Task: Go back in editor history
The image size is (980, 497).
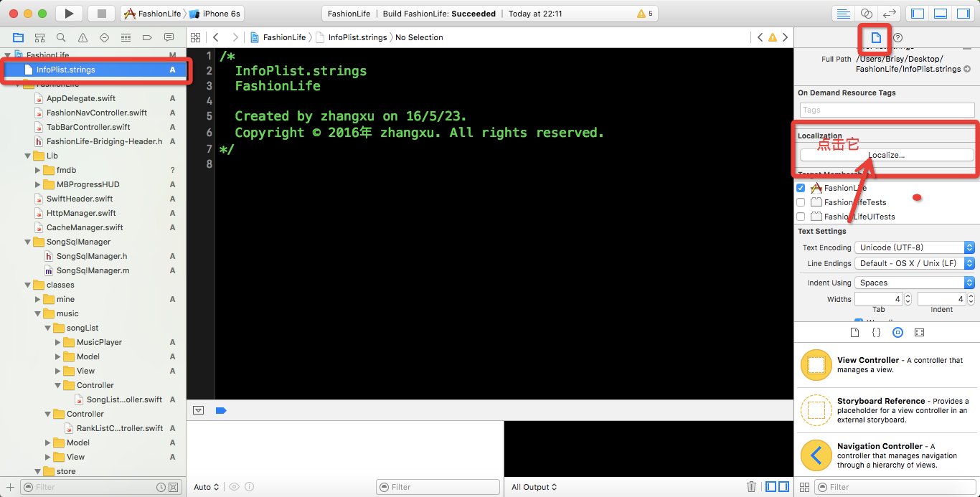Action: pyautogui.click(x=215, y=37)
